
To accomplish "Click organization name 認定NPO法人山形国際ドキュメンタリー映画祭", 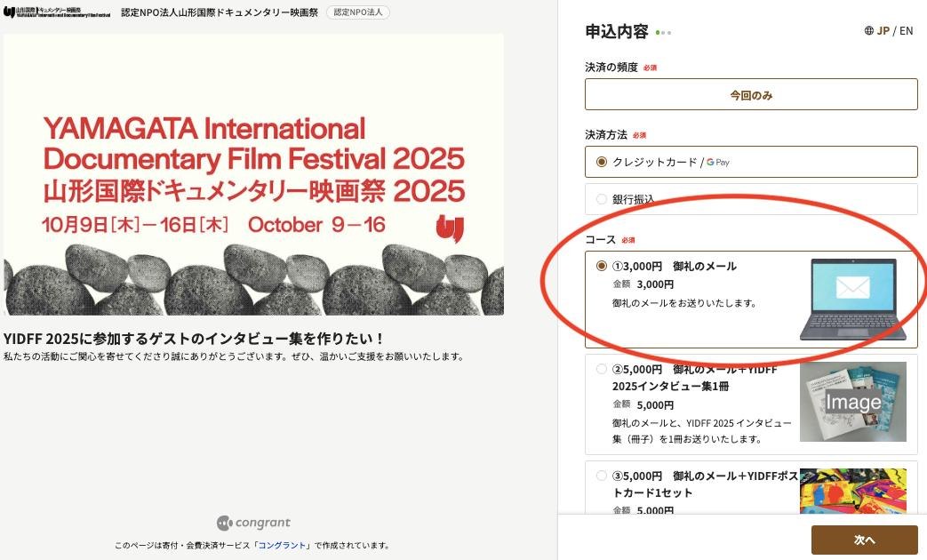I will (219, 13).
